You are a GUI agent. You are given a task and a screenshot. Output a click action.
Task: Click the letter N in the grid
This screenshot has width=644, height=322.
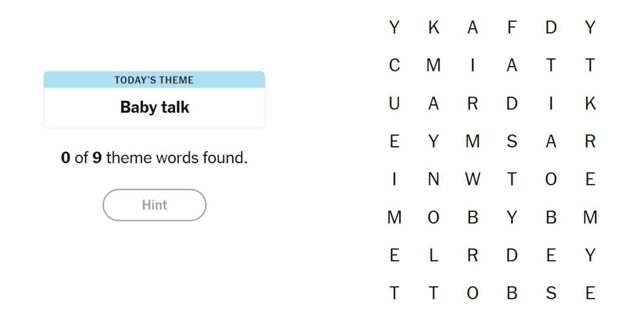pos(433,180)
